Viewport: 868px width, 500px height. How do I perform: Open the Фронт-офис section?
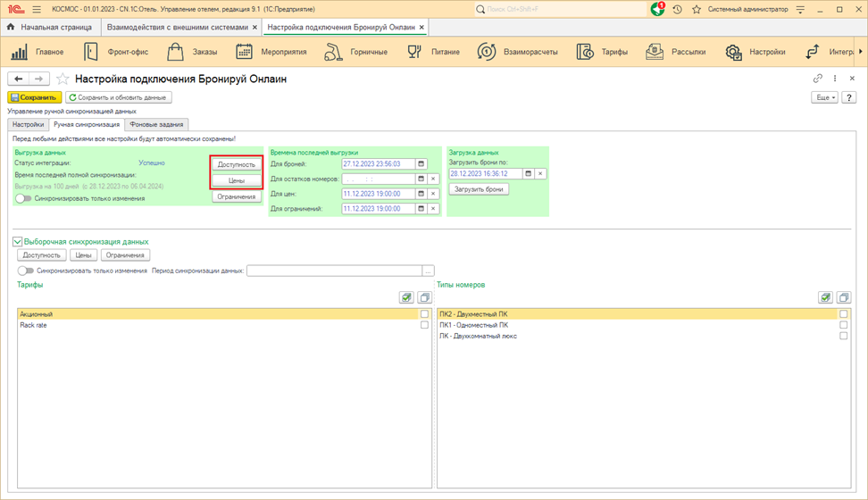tap(116, 52)
